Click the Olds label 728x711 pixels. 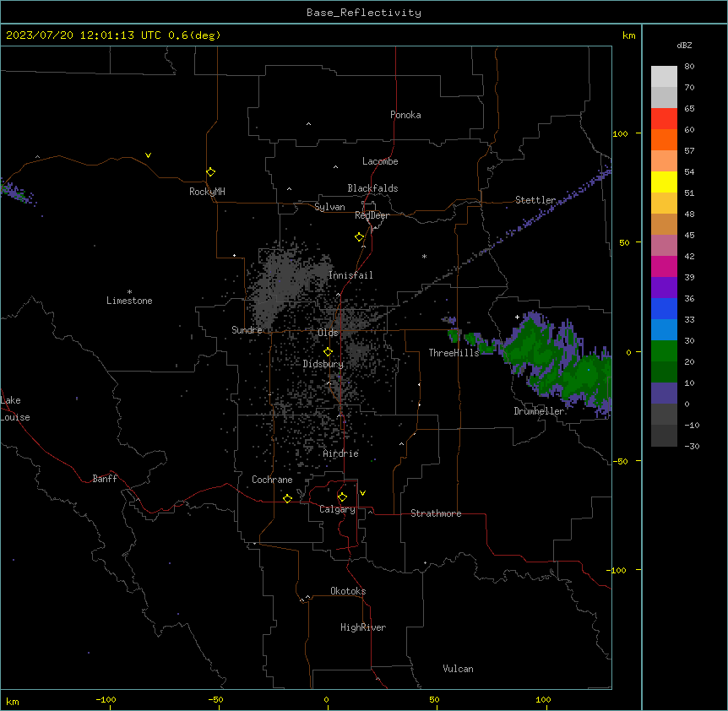click(x=328, y=333)
